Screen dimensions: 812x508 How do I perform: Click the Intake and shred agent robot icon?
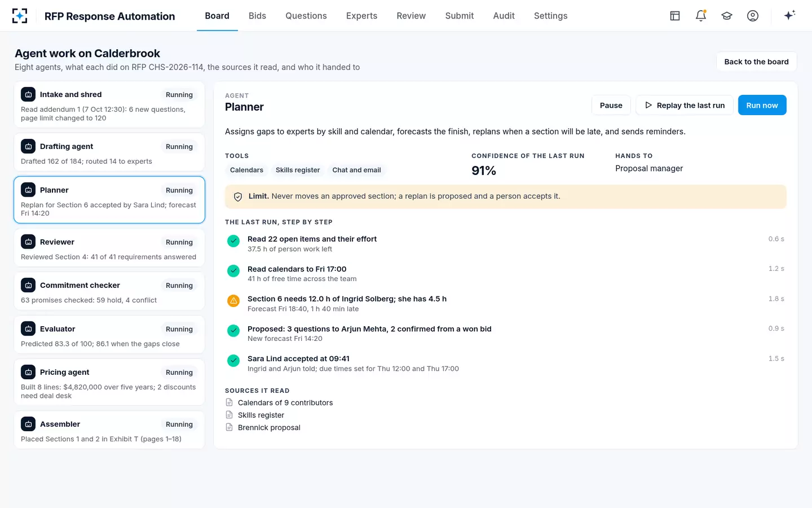[28, 94]
